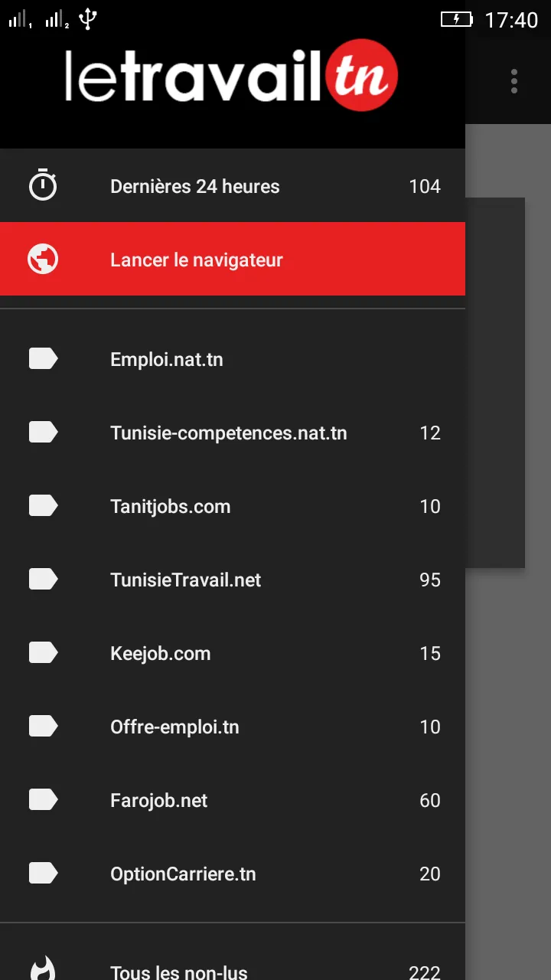Click count 12 for Tunisie-competences
This screenshot has width=551, height=980.
coord(430,433)
